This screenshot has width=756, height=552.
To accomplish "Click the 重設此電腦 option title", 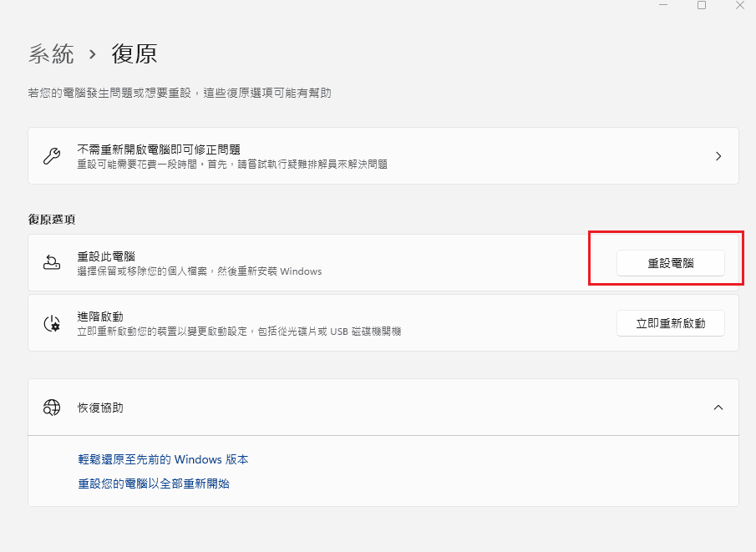I will coord(106,256).
